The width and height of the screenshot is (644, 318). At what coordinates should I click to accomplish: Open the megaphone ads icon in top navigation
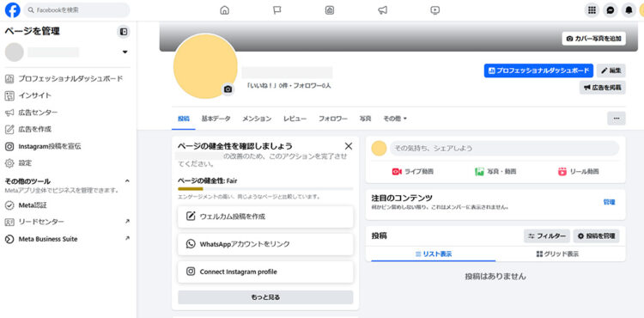click(x=382, y=10)
